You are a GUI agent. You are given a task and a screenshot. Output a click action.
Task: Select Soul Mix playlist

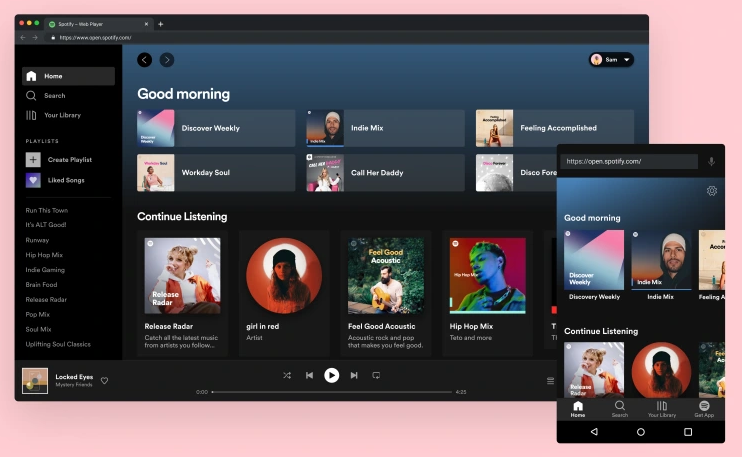38,329
